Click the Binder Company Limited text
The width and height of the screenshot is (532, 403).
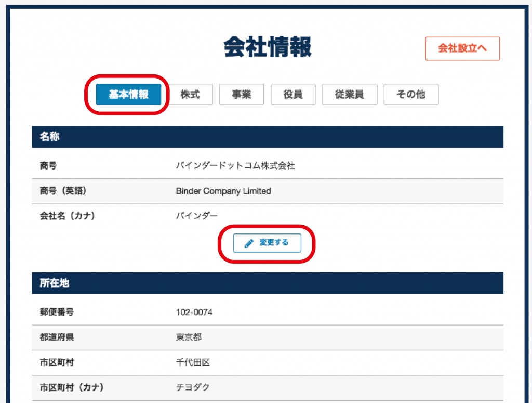pyautogui.click(x=223, y=191)
